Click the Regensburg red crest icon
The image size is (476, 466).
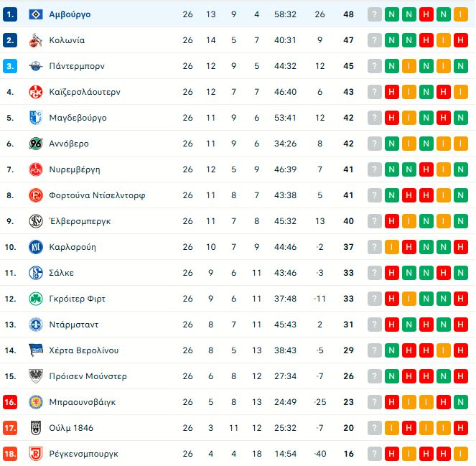tap(35, 454)
